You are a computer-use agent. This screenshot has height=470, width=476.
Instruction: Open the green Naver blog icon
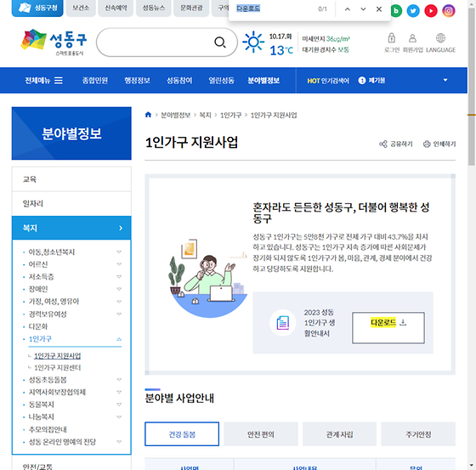[396, 11]
